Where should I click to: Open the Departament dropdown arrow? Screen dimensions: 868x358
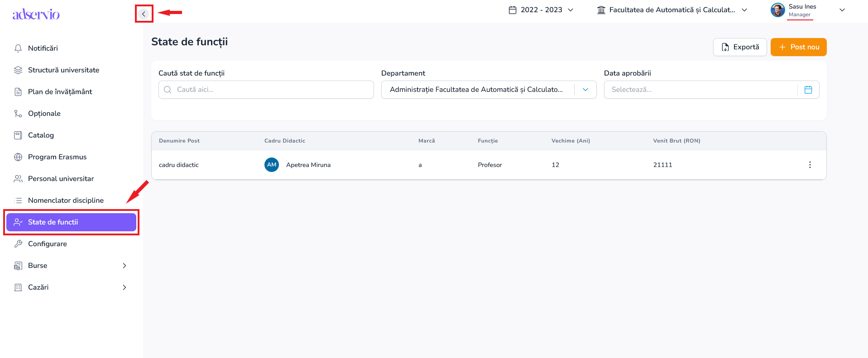(585, 90)
